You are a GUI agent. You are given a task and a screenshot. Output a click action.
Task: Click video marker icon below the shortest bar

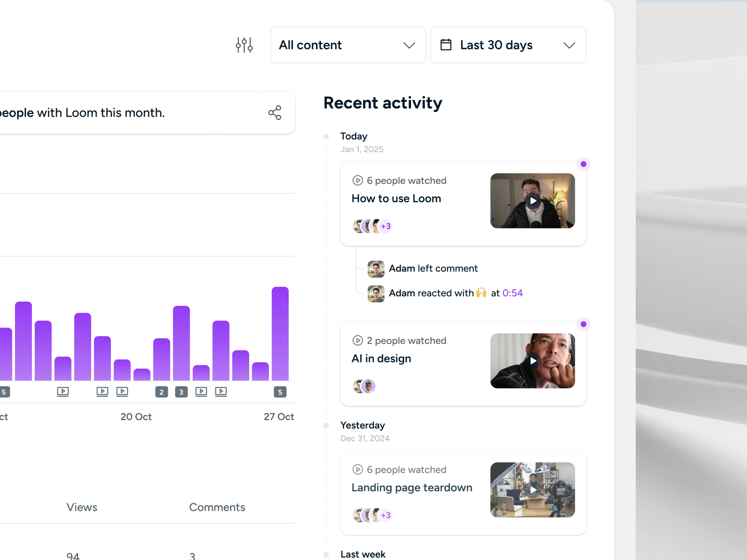(x=201, y=392)
